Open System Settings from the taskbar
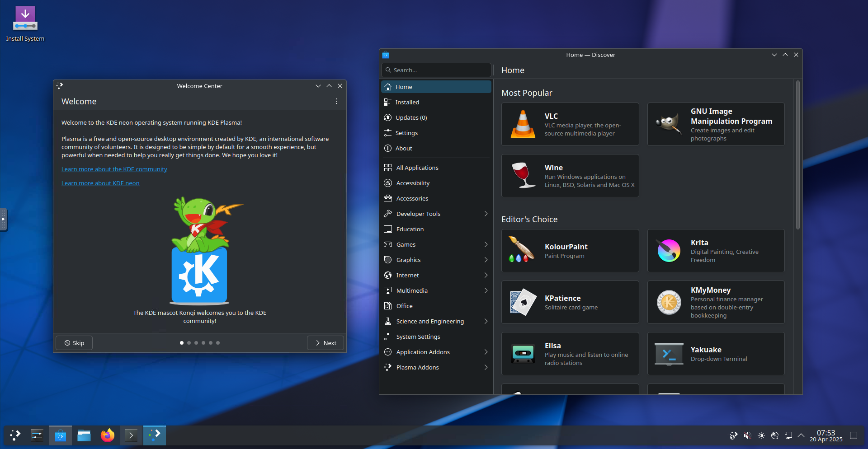This screenshot has width=868, height=449. pyautogui.click(x=37, y=435)
